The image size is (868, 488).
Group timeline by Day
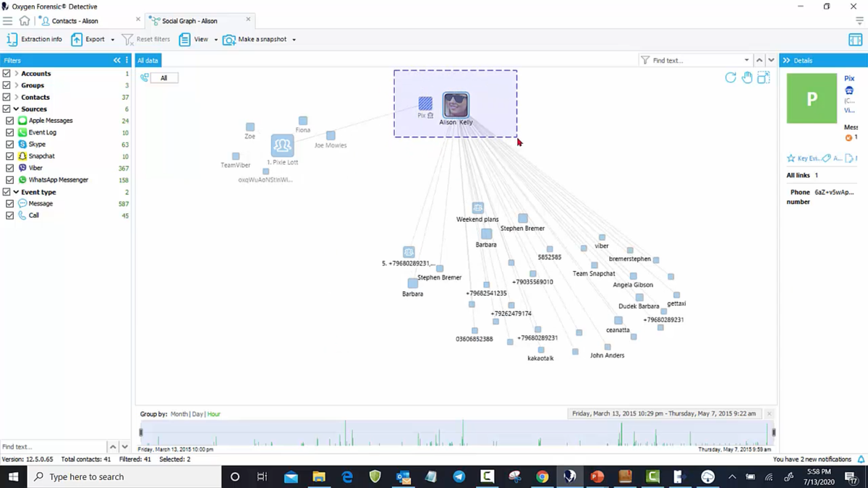pyautogui.click(x=197, y=414)
